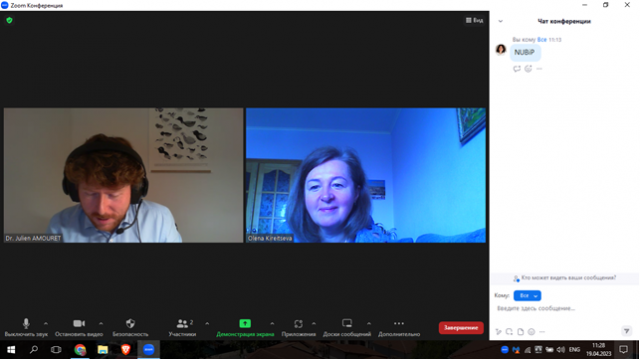Select Olena Kireitseva video tile
Viewport: 640px width, 360px height.
pyautogui.click(x=366, y=175)
